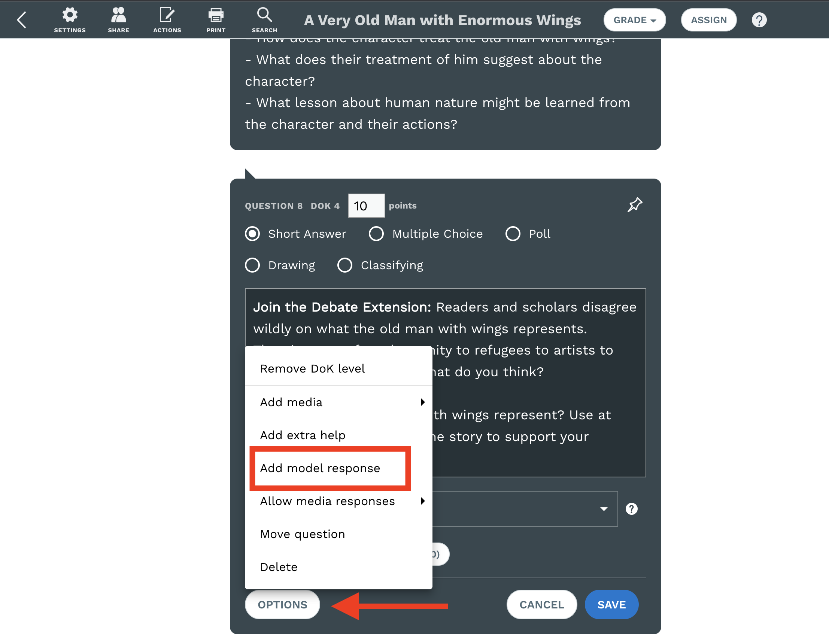Choose Move question from the menu
This screenshot has height=644, width=829.
(338, 534)
